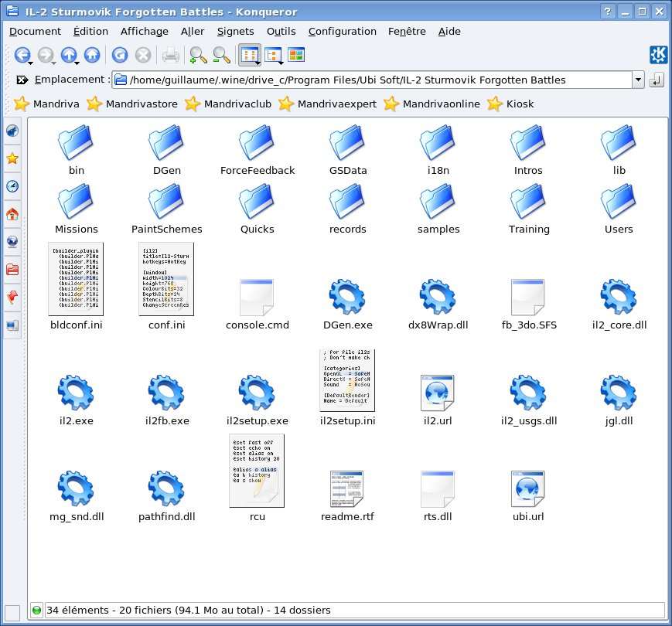This screenshot has width=672, height=626.
Task: Open the Icon view mode dropdown arrow
Action: click(258, 63)
